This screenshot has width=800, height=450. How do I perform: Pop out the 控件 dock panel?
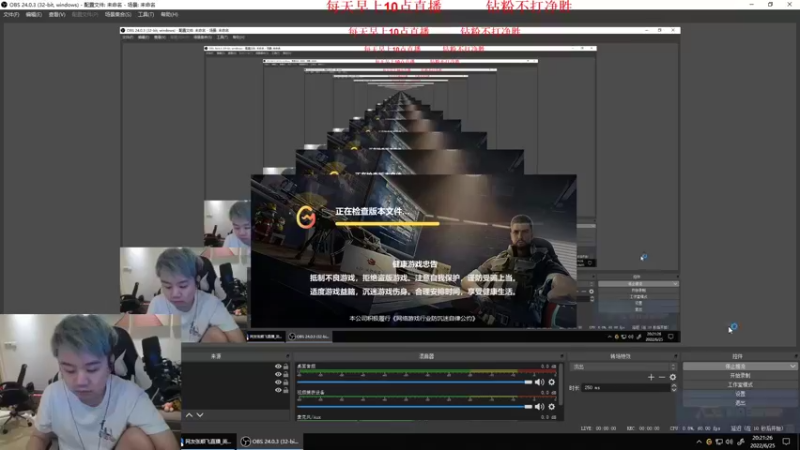pyautogui.click(x=795, y=356)
